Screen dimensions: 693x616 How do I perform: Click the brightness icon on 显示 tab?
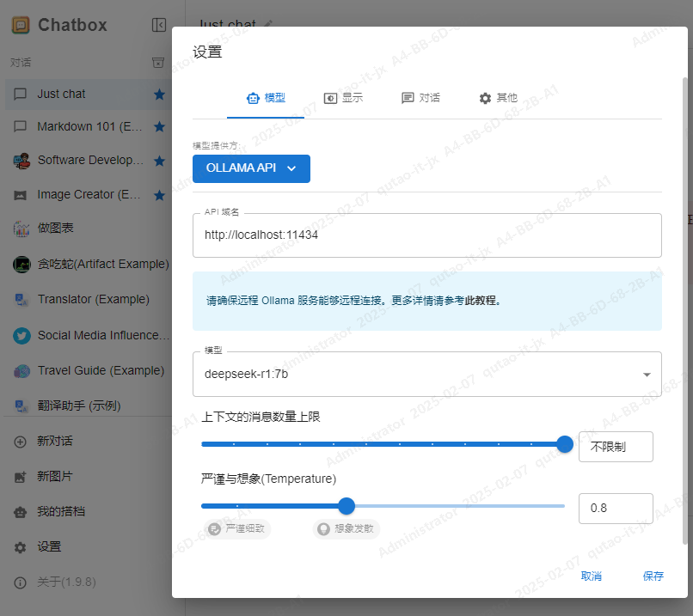[x=330, y=98]
